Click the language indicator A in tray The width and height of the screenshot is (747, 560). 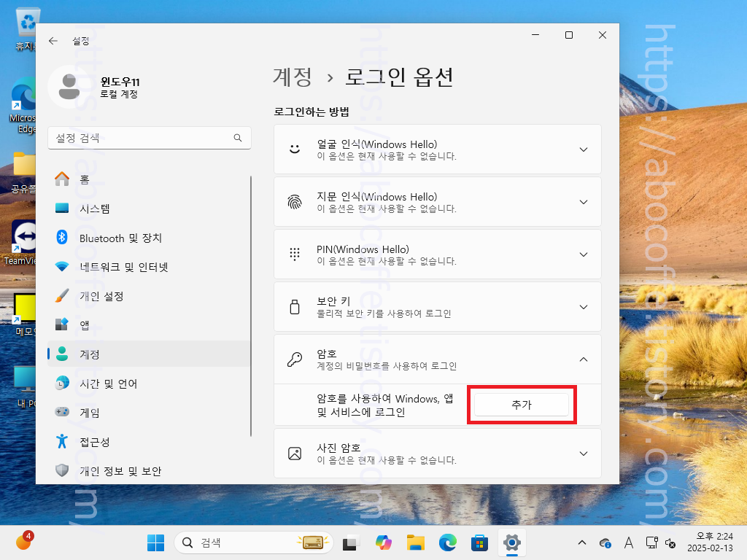(x=629, y=542)
